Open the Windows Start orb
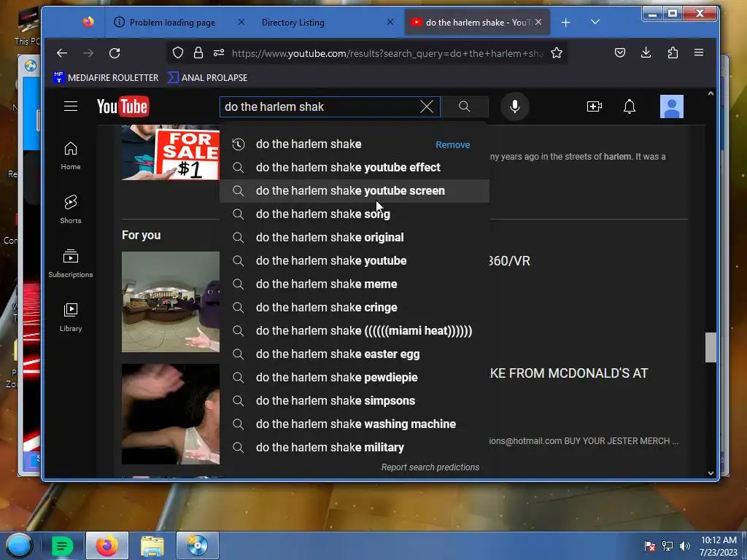Viewport: 747px width, 560px height. tap(19, 545)
